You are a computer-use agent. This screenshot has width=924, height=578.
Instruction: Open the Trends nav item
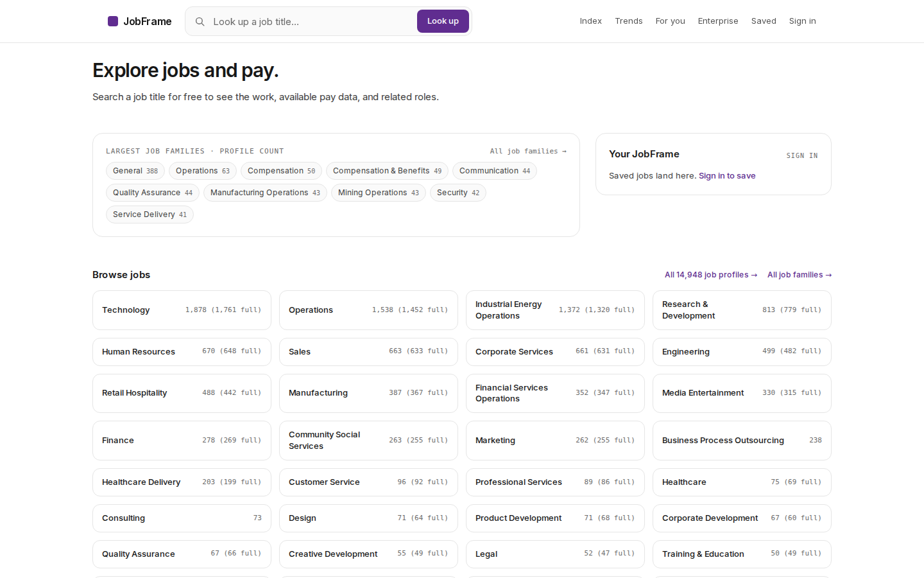point(629,21)
